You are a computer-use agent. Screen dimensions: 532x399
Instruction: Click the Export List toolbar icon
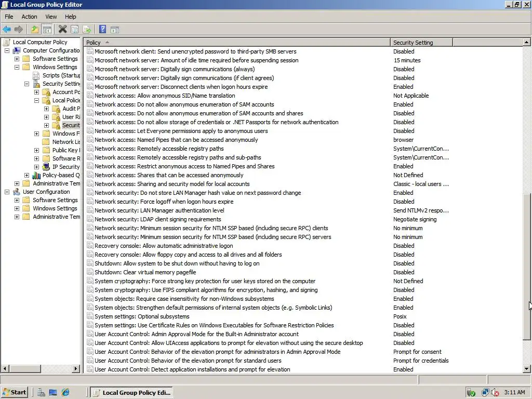[x=87, y=30]
